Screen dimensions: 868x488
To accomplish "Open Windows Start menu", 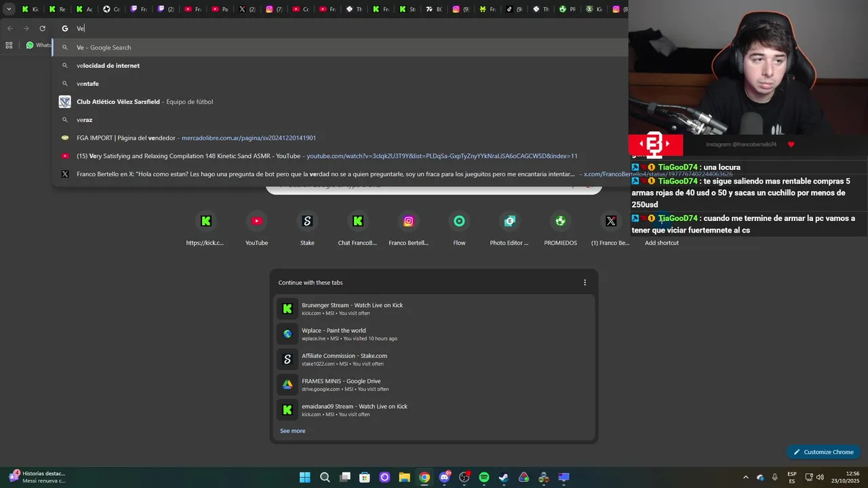I will pos(304,477).
